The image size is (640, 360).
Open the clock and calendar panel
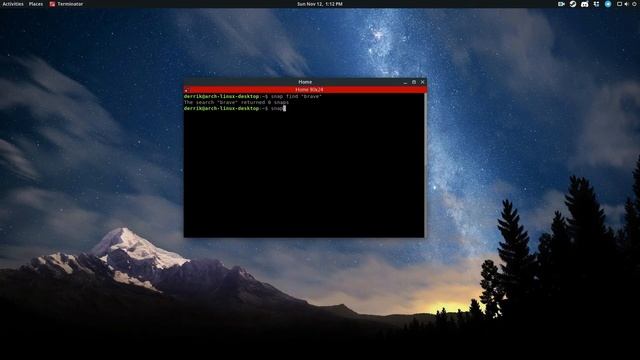point(320,4)
